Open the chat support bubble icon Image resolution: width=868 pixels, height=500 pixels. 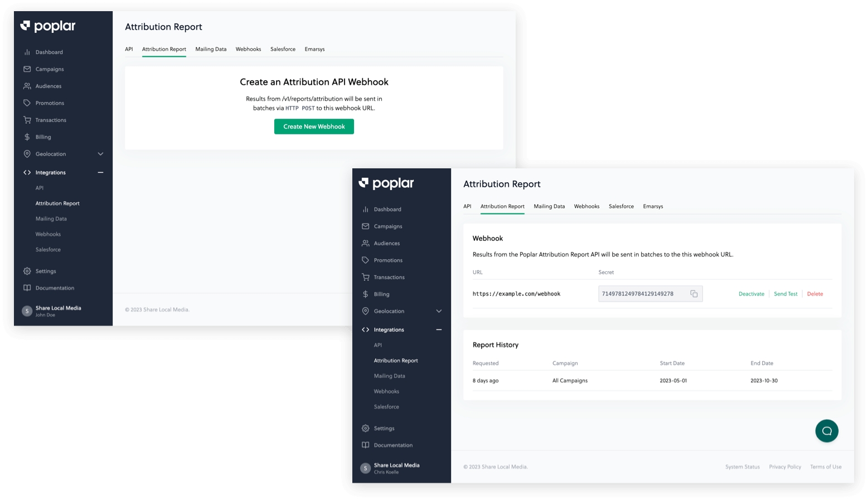tap(826, 431)
